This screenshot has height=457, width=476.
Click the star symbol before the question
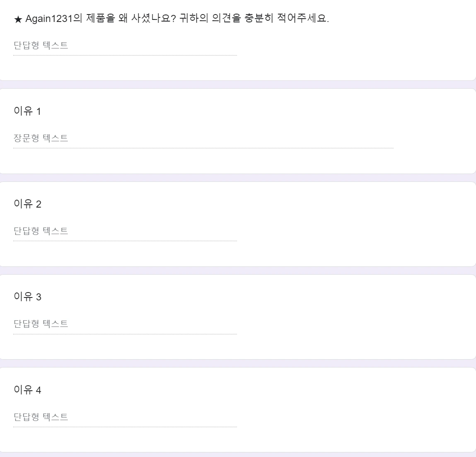click(x=17, y=17)
